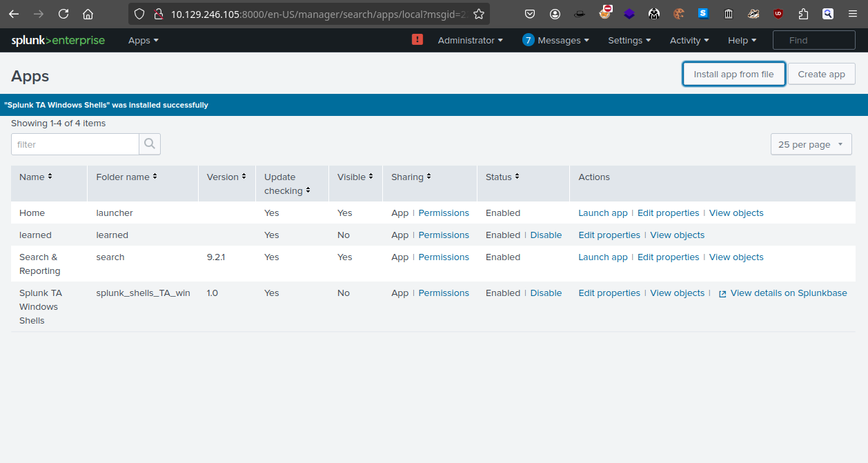Reload the page with the browser refresh icon

[x=63, y=14]
